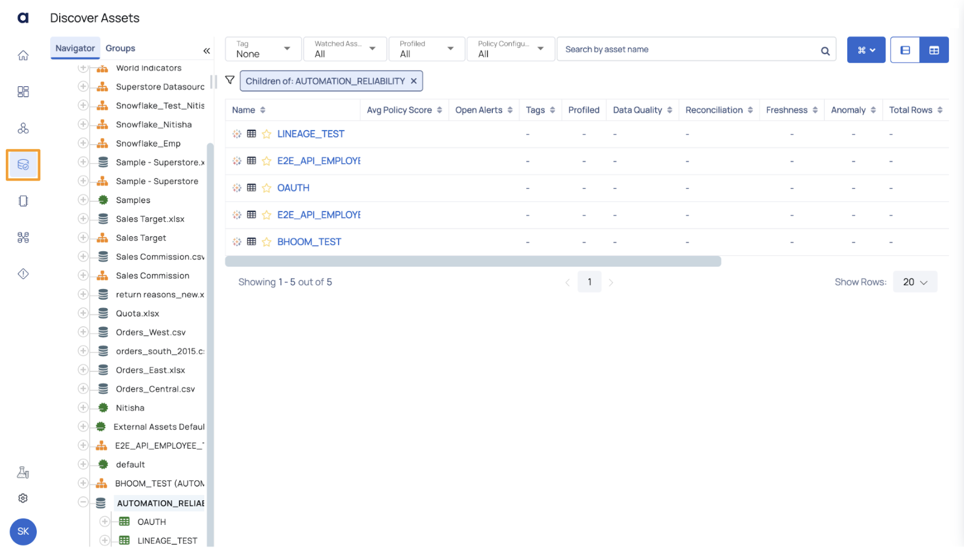Open the Discover Assets database icon
964x560 pixels.
pos(23,164)
